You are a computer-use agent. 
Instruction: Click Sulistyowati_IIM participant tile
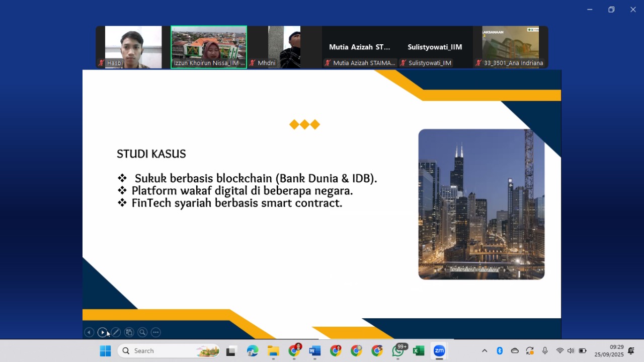(x=435, y=47)
